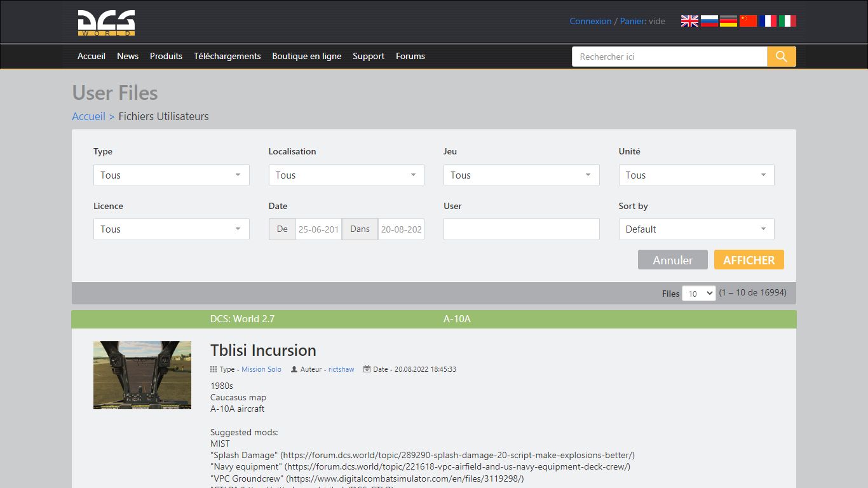868x488 pixels.
Task: Click the A-10A header text
Action: pos(457,319)
